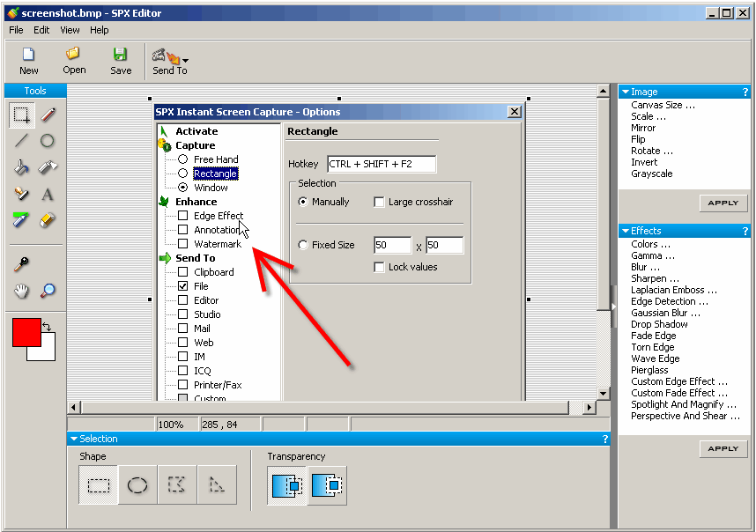Screen dimensions: 756x532
Task: Click APPLY in the Effects panel
Action: pos(723,448)
